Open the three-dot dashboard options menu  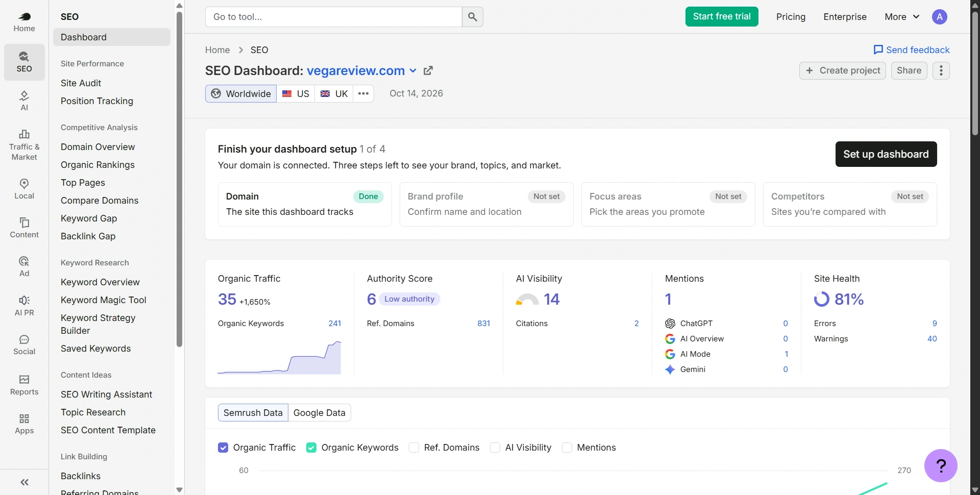coord(941,70)
